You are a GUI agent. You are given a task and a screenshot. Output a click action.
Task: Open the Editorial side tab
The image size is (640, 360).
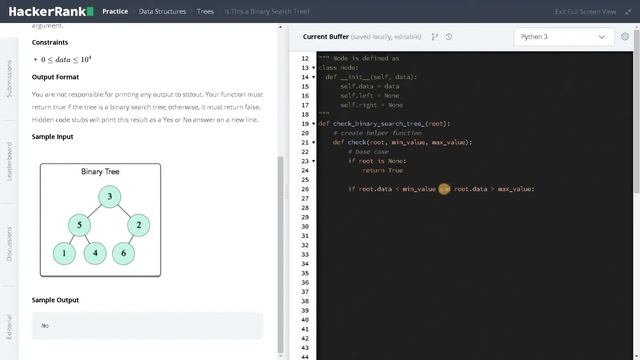point(9,327)
